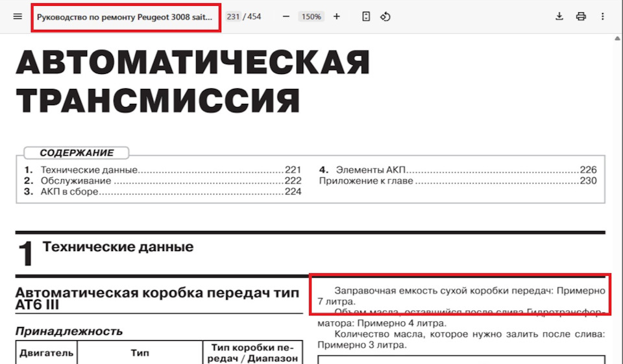
Task: Open contents entry Приложение к главе 230
Action: 458,181
